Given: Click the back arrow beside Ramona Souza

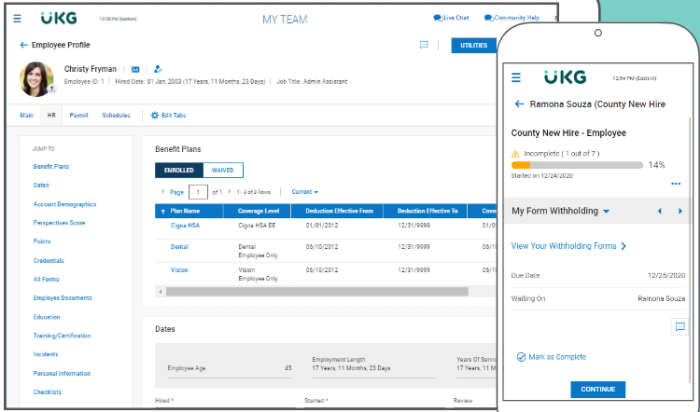Looking at the screenshot, I should pos(519,104).
